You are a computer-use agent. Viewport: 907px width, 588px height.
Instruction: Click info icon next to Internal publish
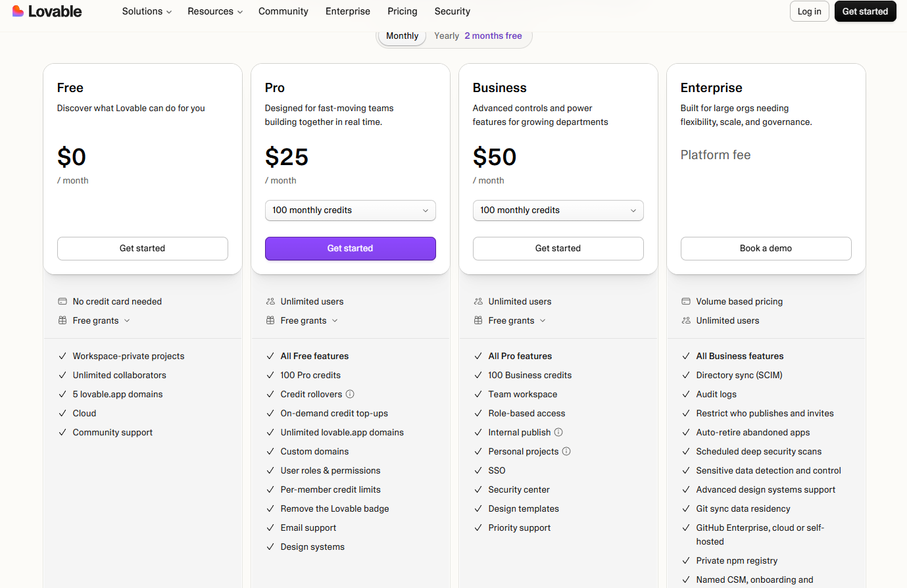coord(558,432)
